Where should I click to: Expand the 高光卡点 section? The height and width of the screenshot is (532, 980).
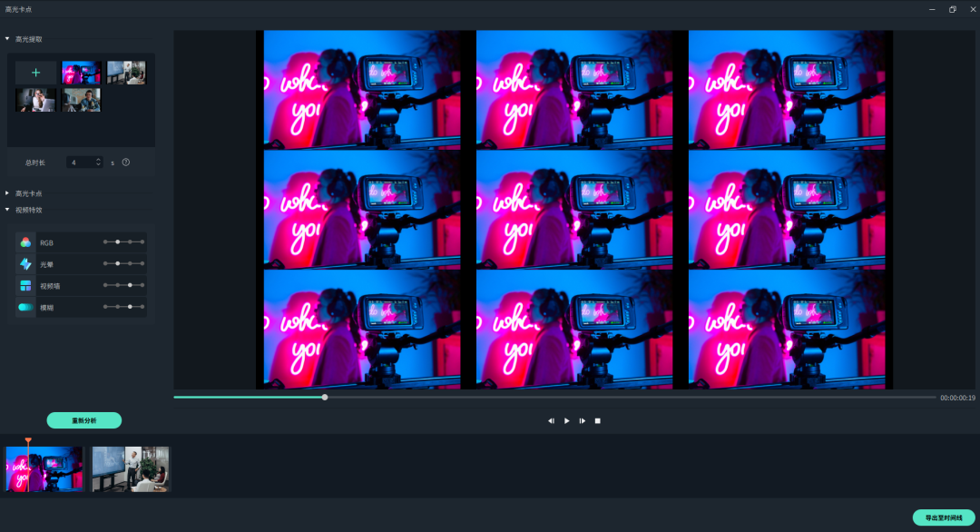point(7,193)
